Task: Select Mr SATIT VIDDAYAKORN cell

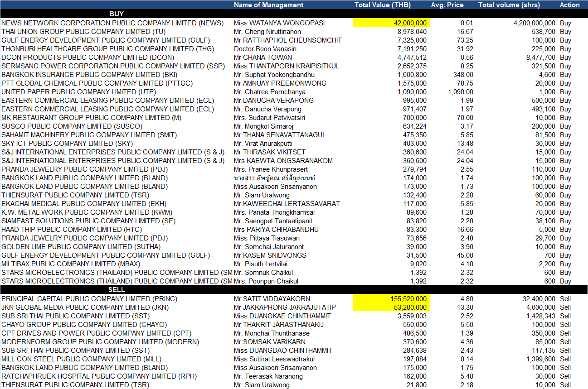Action: tap(272, 299)
